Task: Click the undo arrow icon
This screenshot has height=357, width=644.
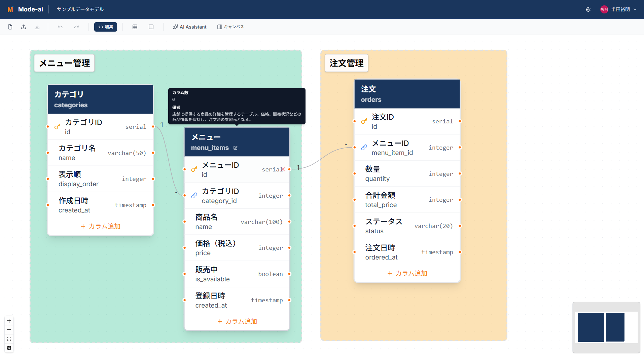Action: click(60, 27)
